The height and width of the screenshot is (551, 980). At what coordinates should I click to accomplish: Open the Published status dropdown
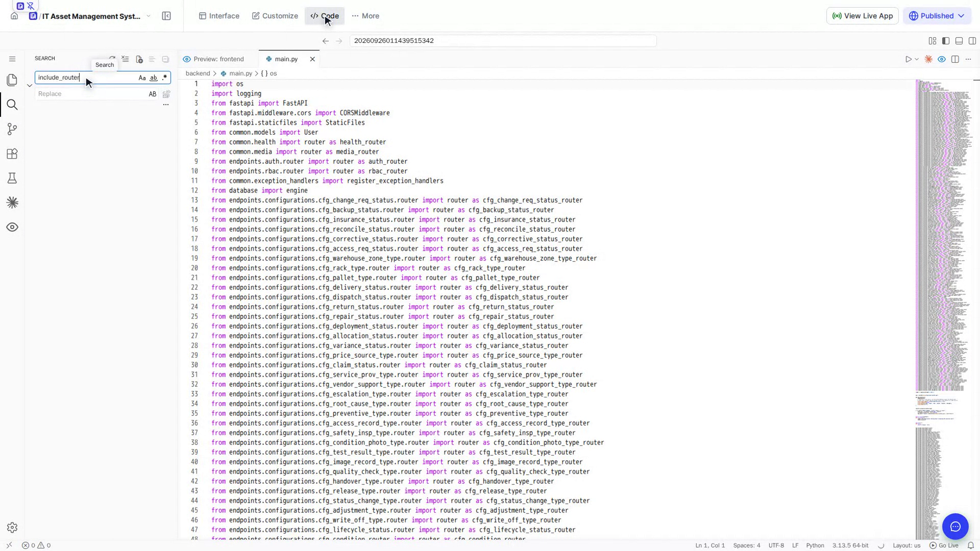pyautogui.click(x=937, y=16)
